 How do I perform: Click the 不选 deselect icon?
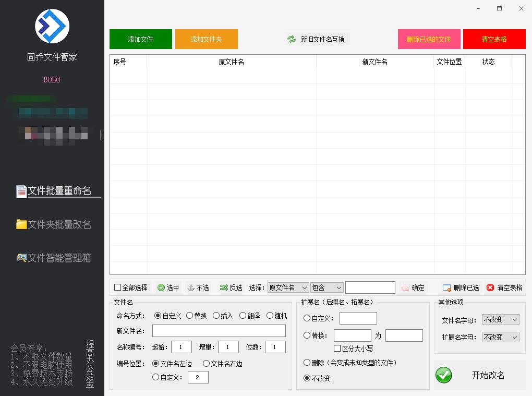189,287
